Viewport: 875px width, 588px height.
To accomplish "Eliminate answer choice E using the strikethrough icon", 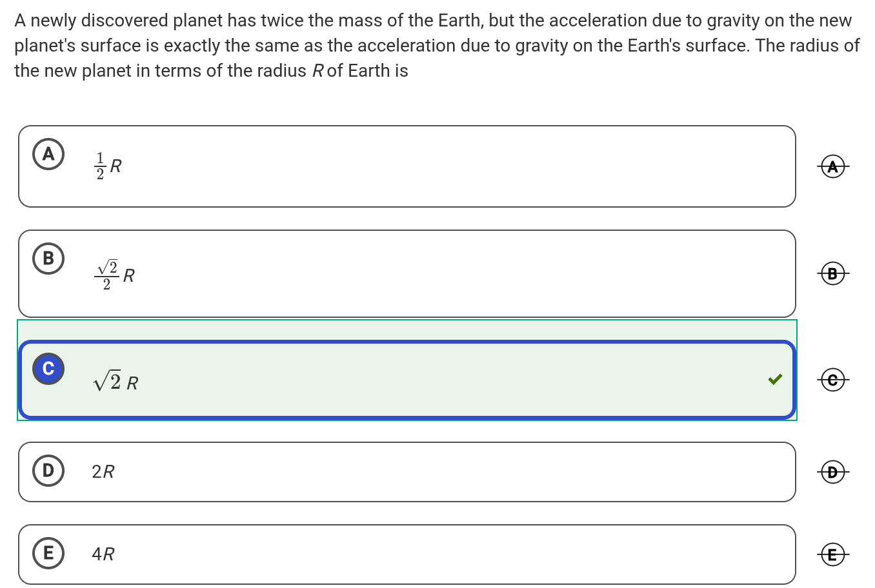I will (x=833, y=554).
